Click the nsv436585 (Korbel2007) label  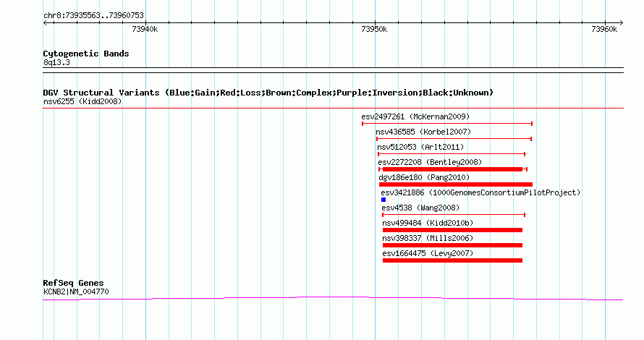pyautogui.click(x=423, y=132)
